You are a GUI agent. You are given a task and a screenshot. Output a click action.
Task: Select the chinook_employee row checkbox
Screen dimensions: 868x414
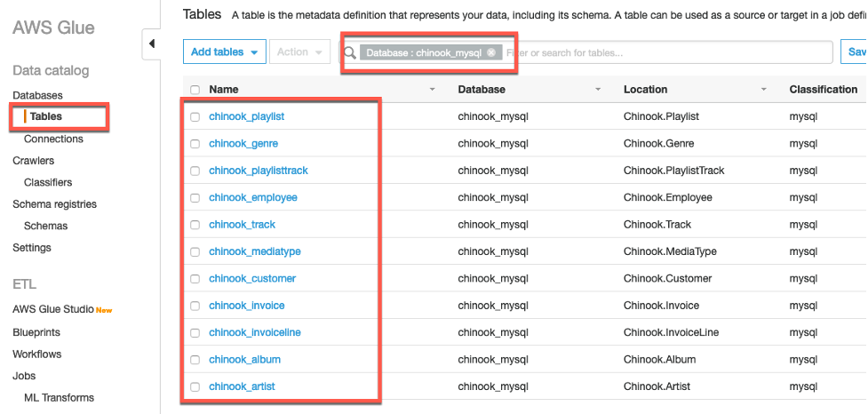pos(195,197)
